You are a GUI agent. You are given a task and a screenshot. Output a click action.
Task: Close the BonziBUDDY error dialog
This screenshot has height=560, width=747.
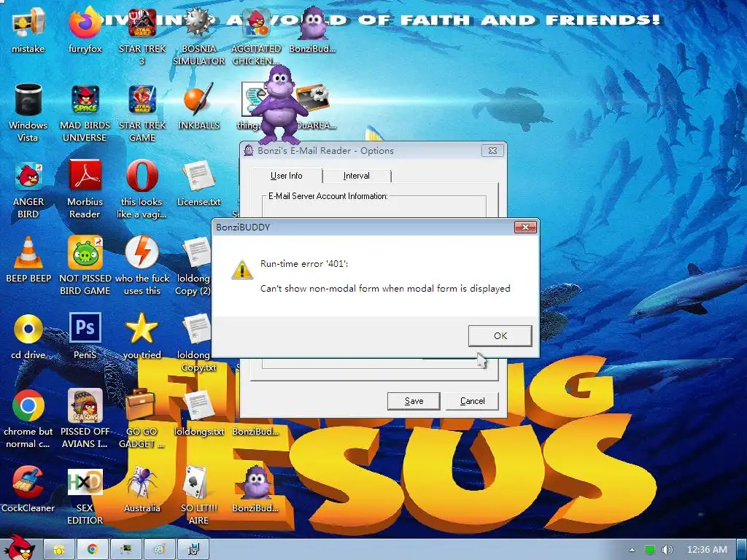click(x=525, y=227)
